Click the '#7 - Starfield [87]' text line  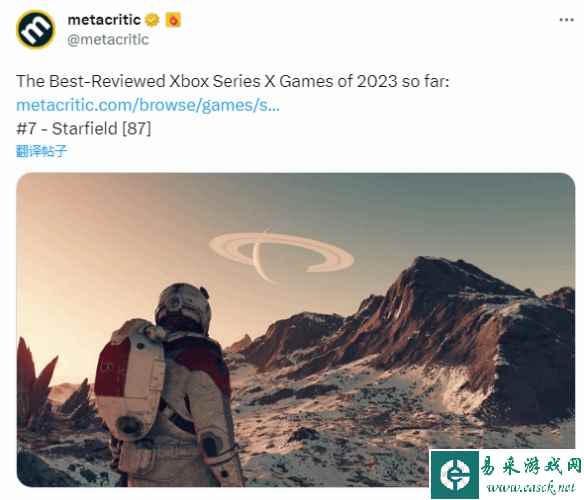coord(84,129)
